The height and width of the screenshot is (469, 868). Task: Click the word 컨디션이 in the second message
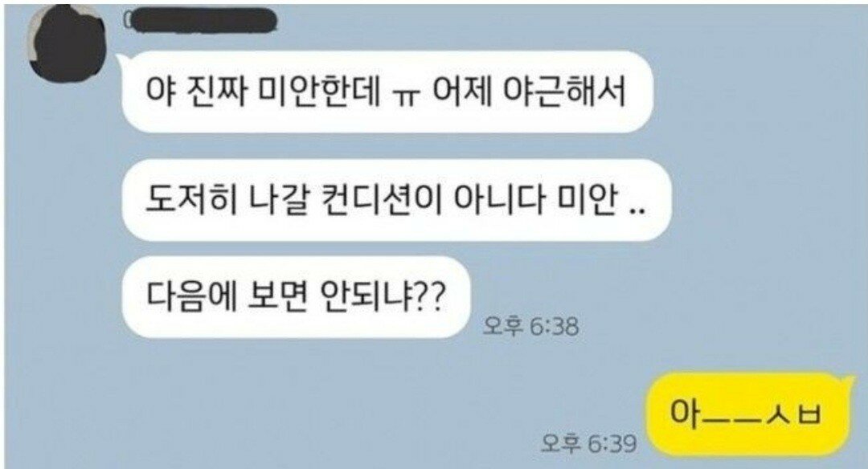[381, 200]
